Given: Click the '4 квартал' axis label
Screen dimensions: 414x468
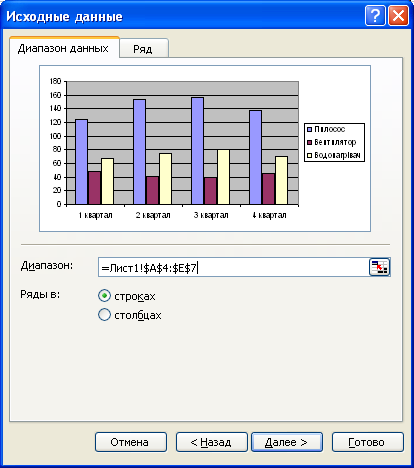Looking at the screenshot, I should (x=269, y=215).
